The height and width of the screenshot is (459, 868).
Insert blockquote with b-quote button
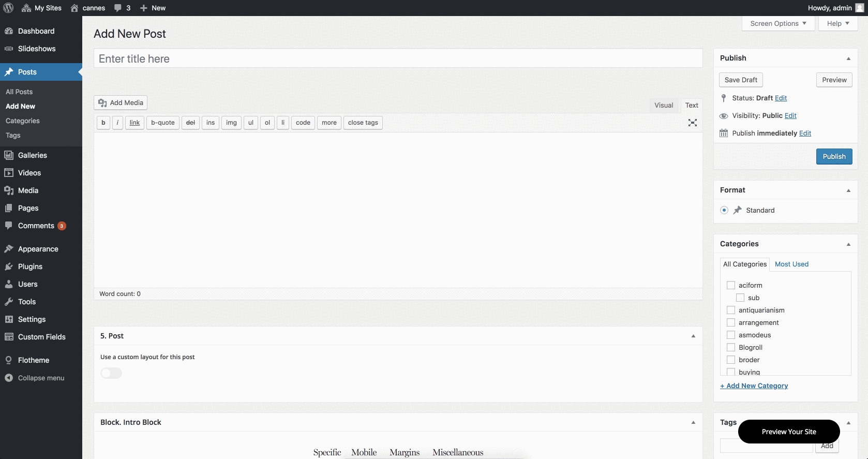click(x=163, y=123)
